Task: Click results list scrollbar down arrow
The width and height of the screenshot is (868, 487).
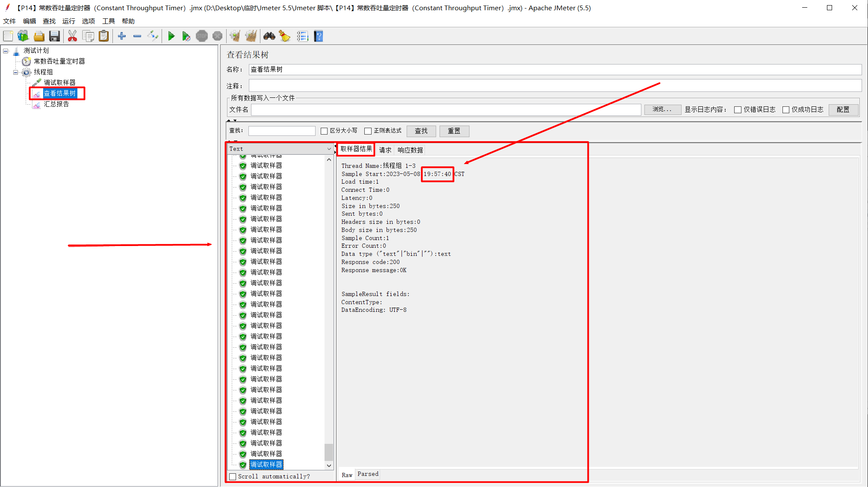Action: click(x=329, y=466)
